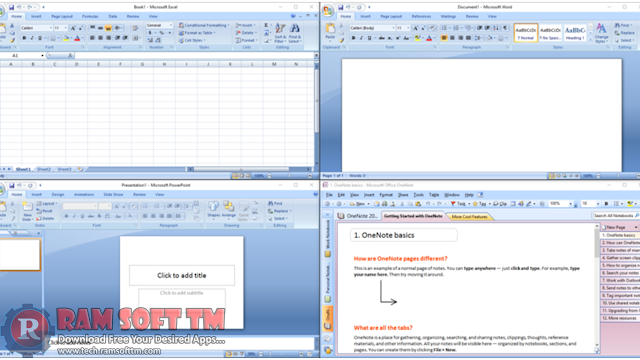This screenshot has width=640, height=360.
Task: Toggle Italic in the Word Font group
Action: [361, 38]
